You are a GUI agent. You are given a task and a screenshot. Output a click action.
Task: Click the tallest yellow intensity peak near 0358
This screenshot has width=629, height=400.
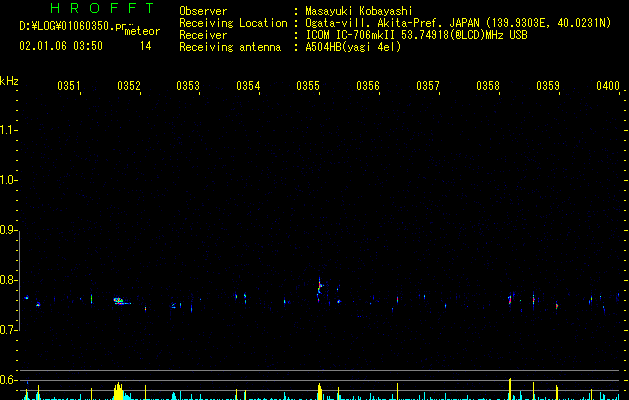point(510,389)
